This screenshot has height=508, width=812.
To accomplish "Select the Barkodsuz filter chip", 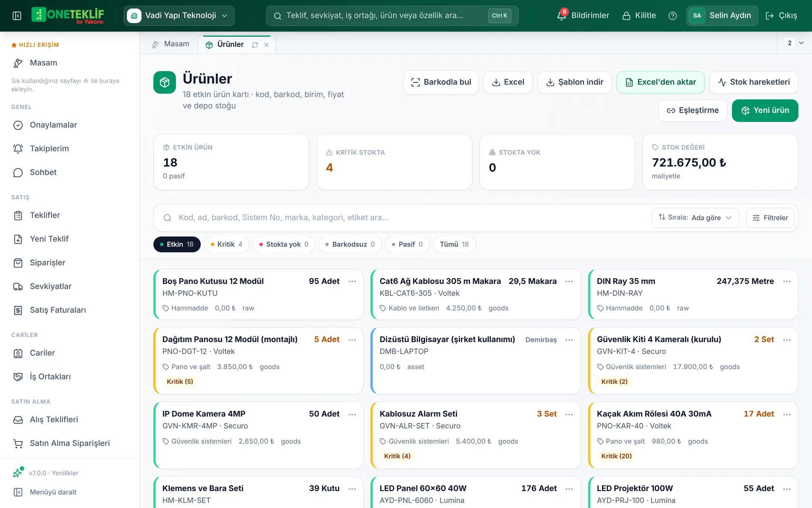I will 350,244.
